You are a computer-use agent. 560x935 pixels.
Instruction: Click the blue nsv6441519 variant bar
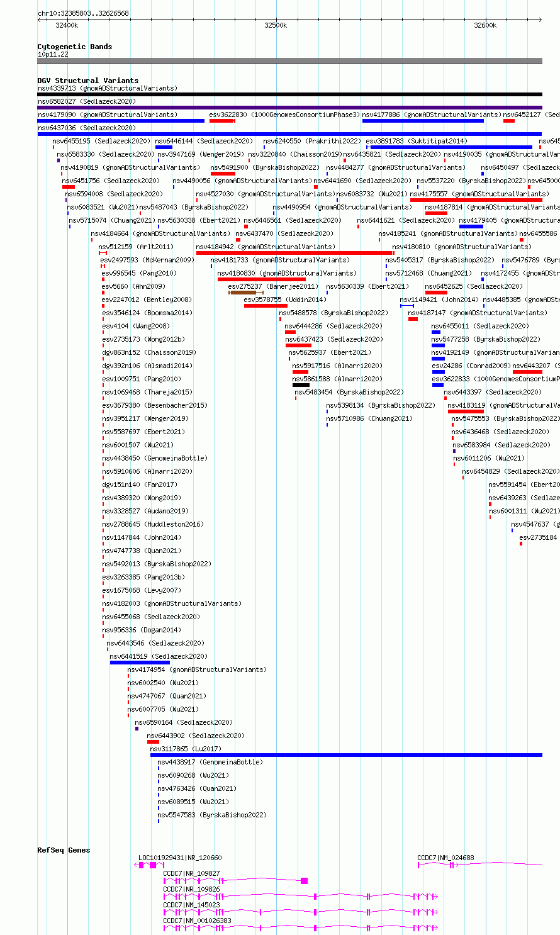pyautogui.click(x=140, y=663)
